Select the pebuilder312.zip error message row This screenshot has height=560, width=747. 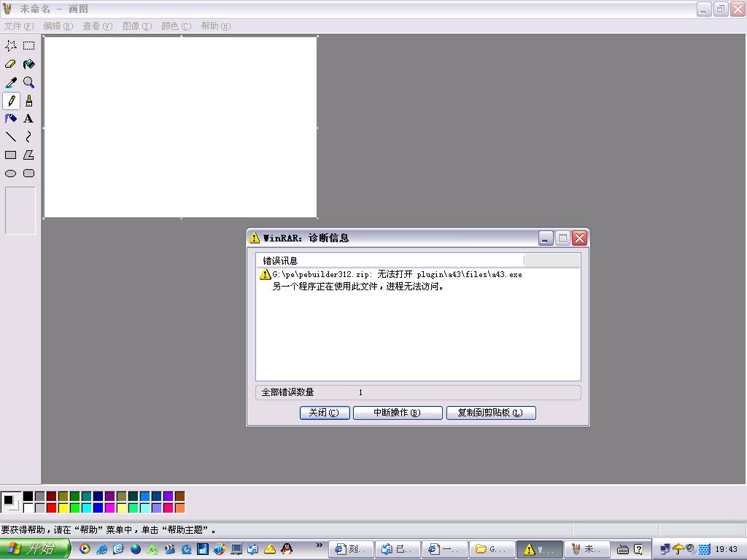391,274
